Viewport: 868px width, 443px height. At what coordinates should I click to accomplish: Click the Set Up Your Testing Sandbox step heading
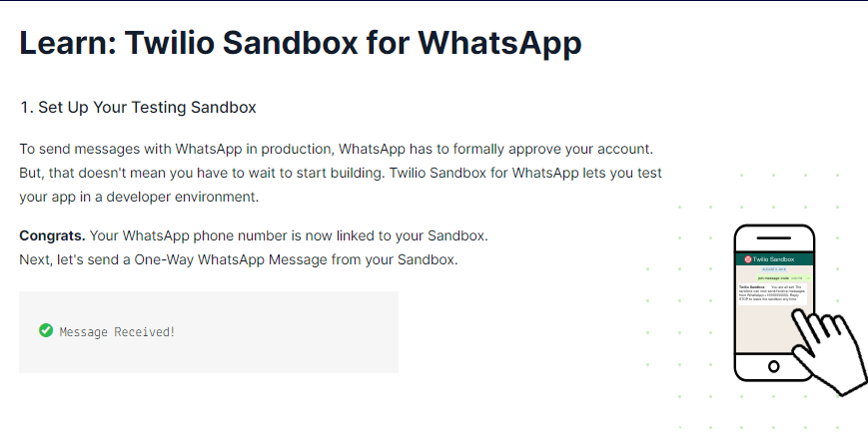[138, 108]
